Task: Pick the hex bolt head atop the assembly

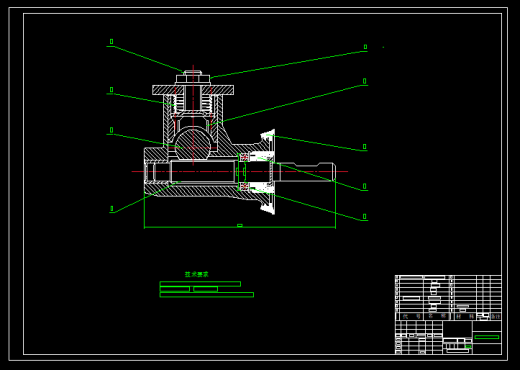Action: tap(193, 79)
